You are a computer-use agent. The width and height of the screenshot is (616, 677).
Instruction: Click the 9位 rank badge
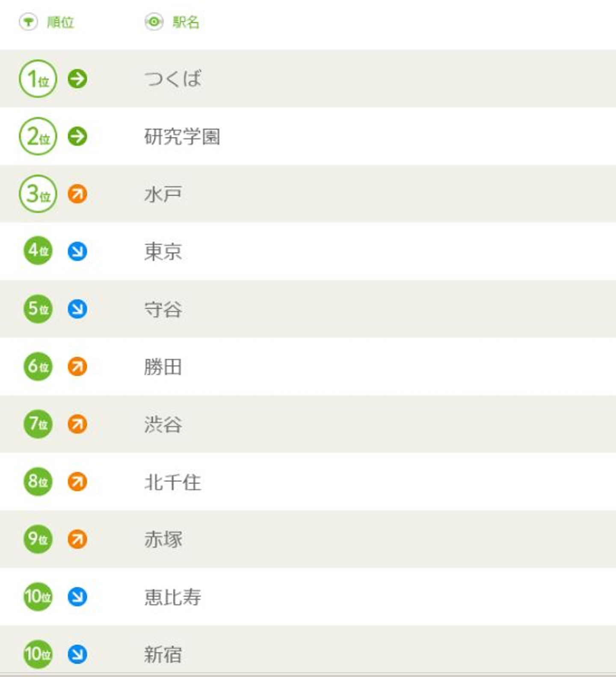pos(38,539)
